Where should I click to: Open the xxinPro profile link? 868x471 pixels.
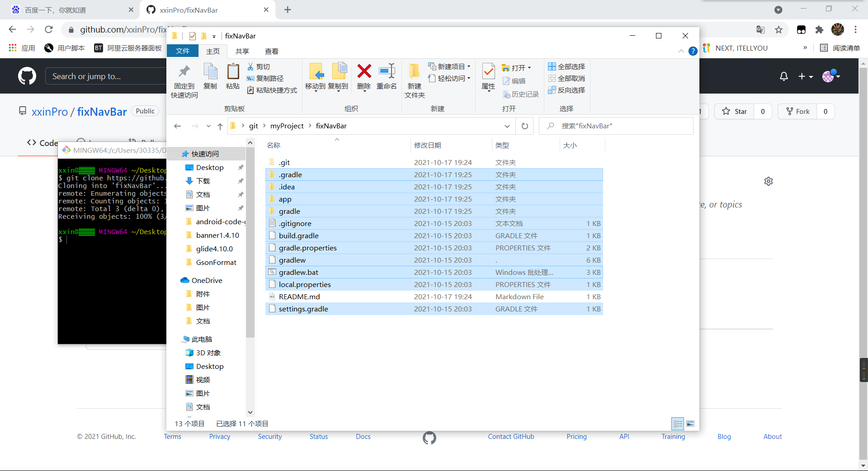[50, 112]
